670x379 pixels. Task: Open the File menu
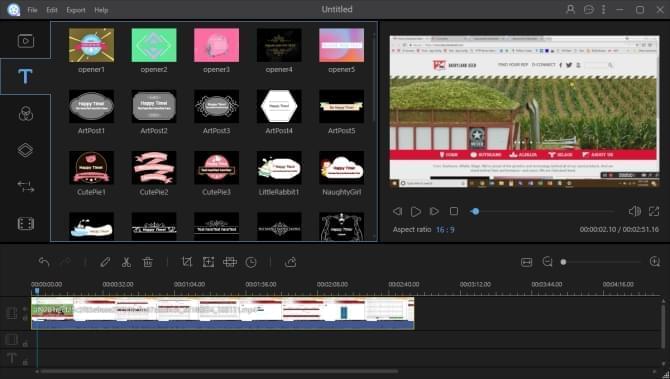tap(32, 10)
